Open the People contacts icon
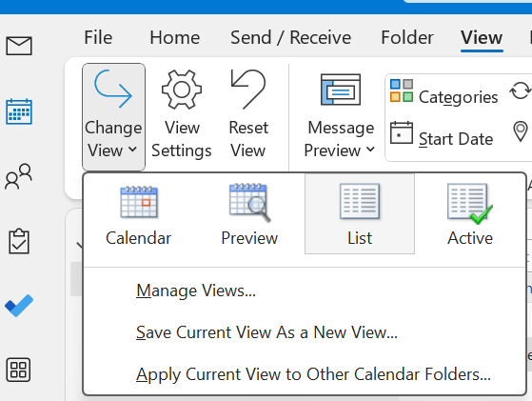Screen dimensions: 532x401 tap(19, 176)
